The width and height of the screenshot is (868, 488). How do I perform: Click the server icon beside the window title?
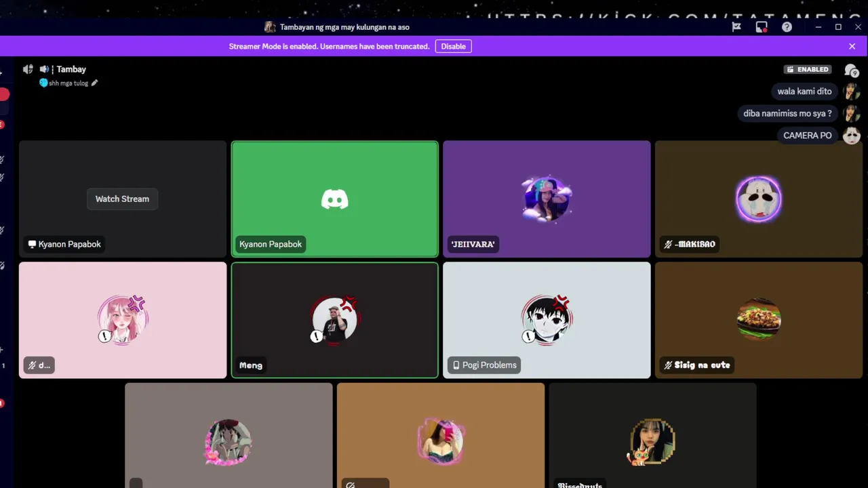pyautogui.click(x=270, y=27)
